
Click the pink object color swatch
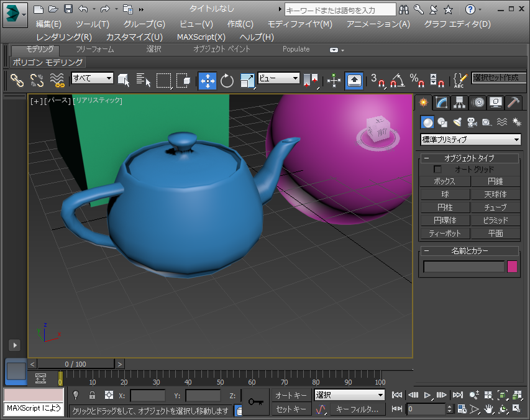coord(513,267)
